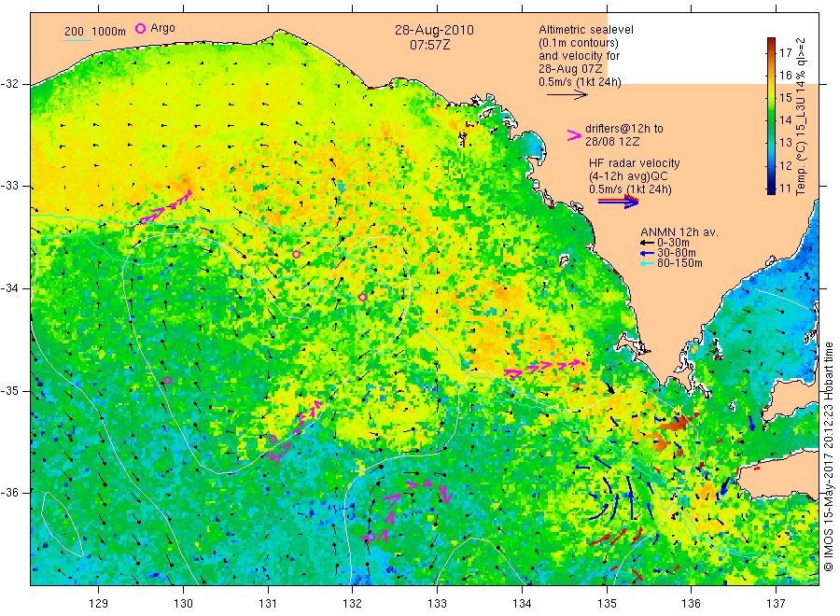Click the '(4-12h avg)QC' text
Viewport: 840px width, 616px height.
point(628,176)
